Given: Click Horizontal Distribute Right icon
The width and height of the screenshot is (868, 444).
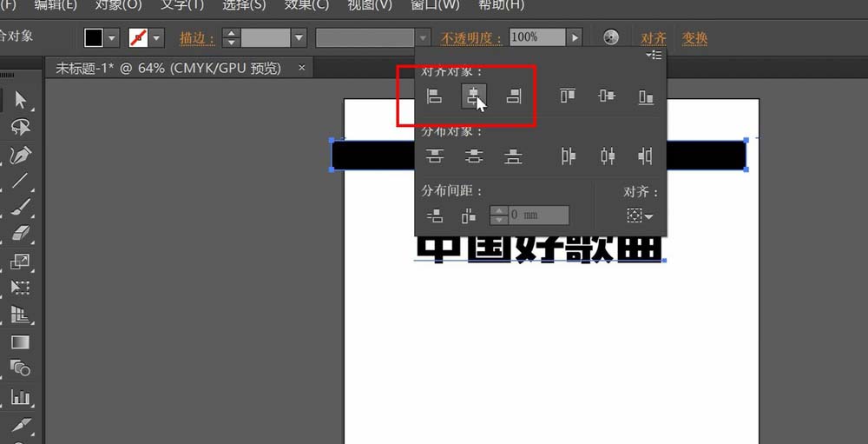Looking at the screenshot, I should click(x=646, y=157).
